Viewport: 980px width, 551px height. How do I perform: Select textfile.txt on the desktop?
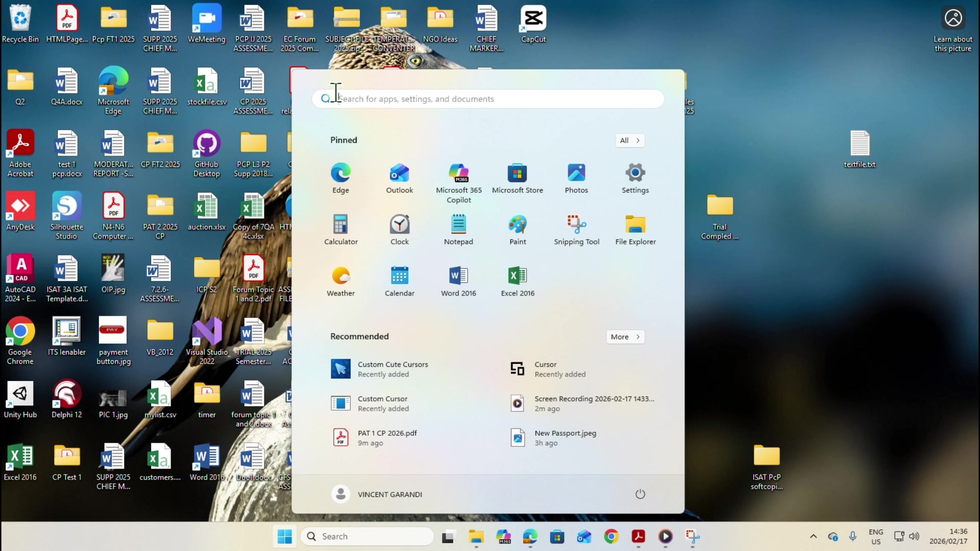pyautogui.click(x=860, y=149)
